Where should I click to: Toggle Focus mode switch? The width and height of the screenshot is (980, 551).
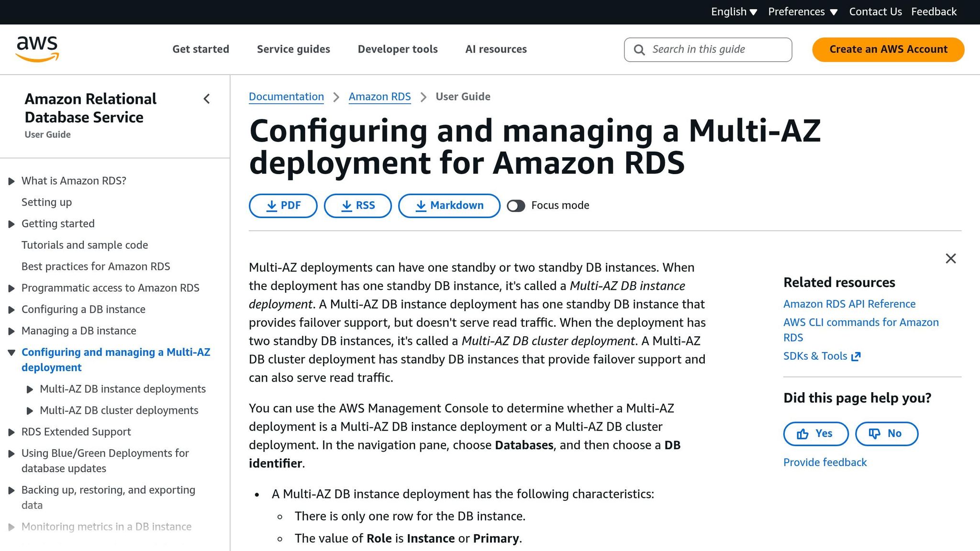tap(516, 206)
